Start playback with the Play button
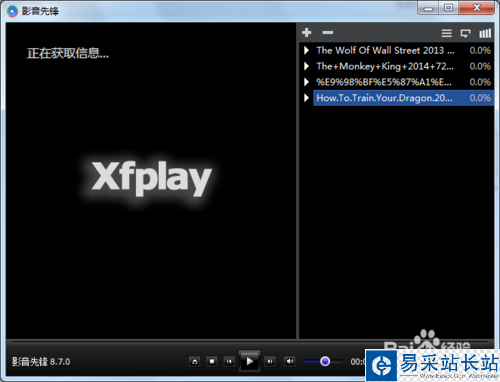This screenshot has height=382, width=500. (x=250, y=361)
